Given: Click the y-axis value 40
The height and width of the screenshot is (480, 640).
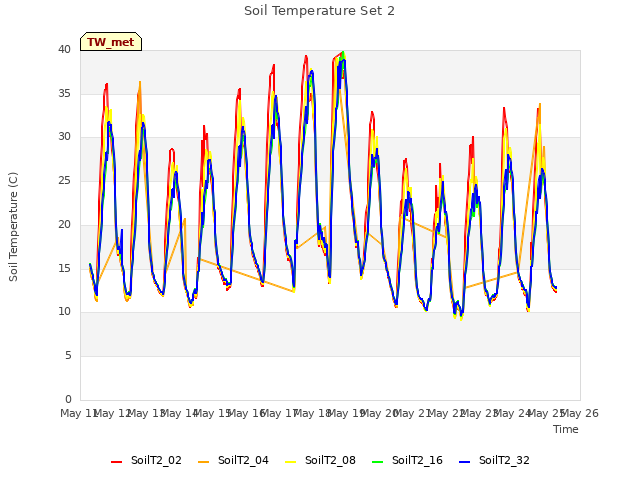Looking at the screenshot, I should point(64,50).
